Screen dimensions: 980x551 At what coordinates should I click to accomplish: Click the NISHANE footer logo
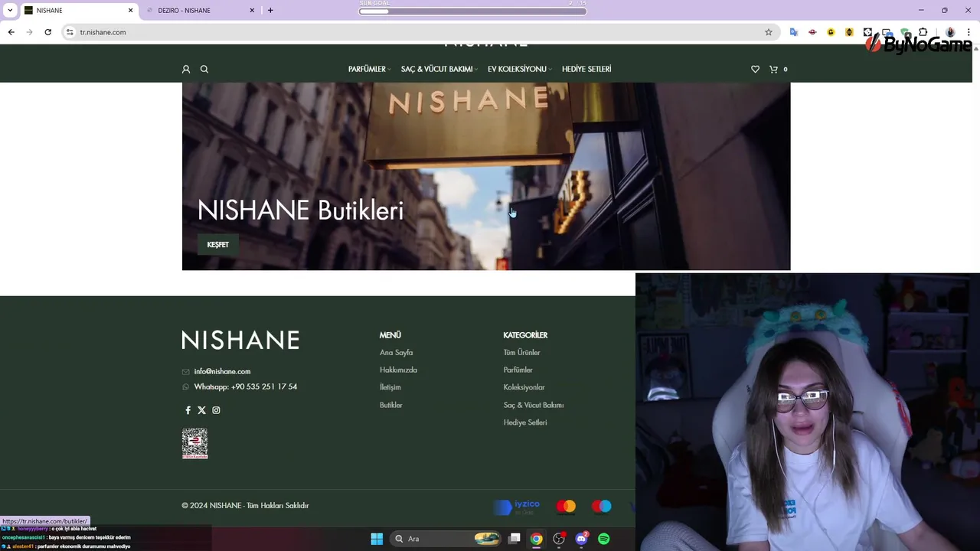click(x=240, y=340)
